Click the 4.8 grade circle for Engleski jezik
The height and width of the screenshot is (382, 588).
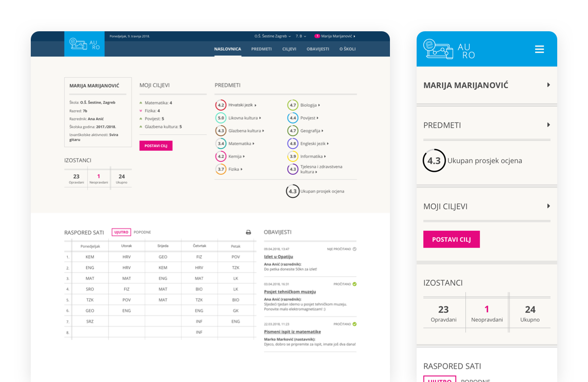(292, 144)
